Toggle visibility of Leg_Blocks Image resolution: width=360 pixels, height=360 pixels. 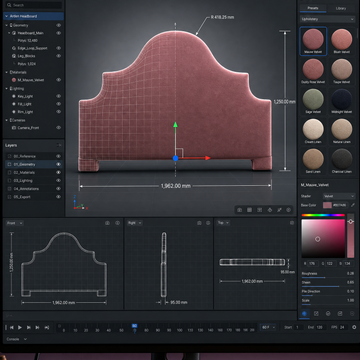tap(59, 56)
